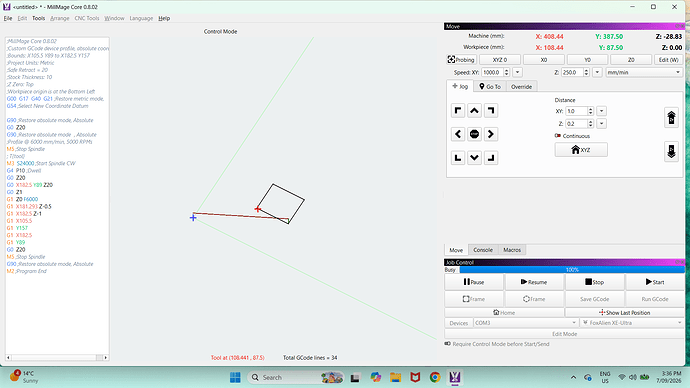Click the Windows Start button
Image resolution: width=690 pixels, height=388 pixels.
pos(235,377)
